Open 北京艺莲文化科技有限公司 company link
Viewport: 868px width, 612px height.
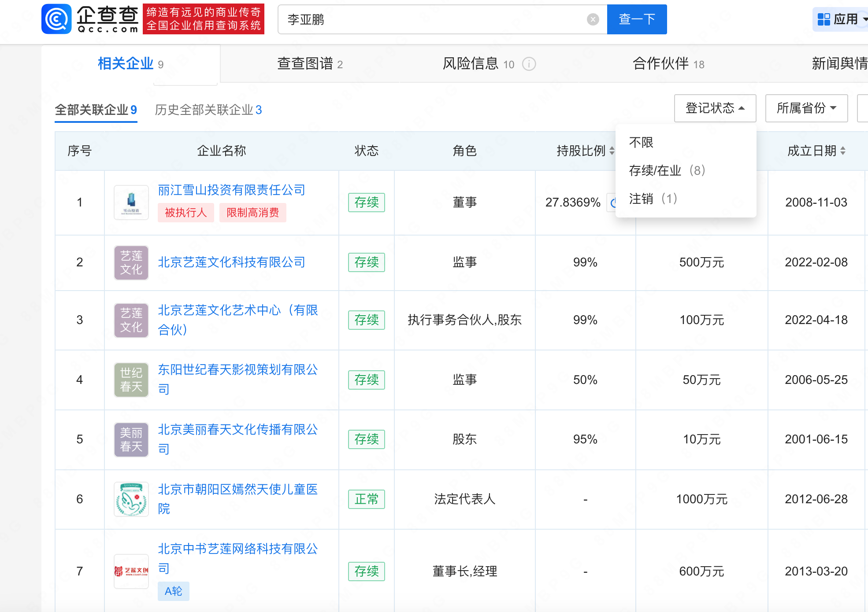[x=232, y=262]
